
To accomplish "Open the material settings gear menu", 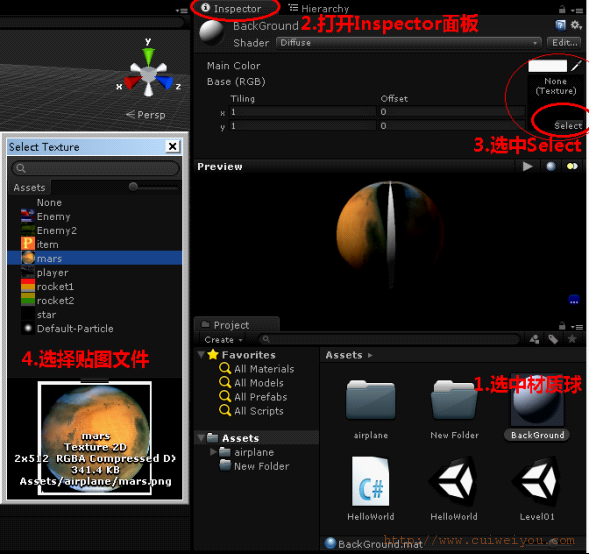I will pos(575,25).
